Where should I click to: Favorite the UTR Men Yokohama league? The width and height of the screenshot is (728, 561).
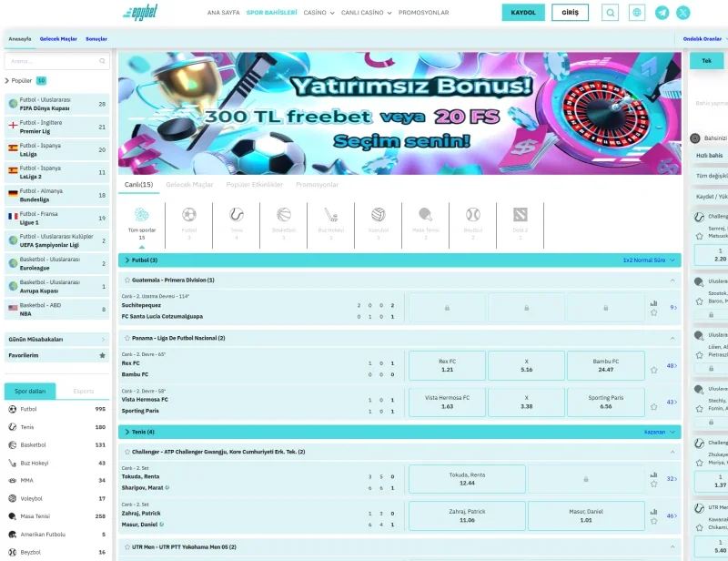point(127,547)
